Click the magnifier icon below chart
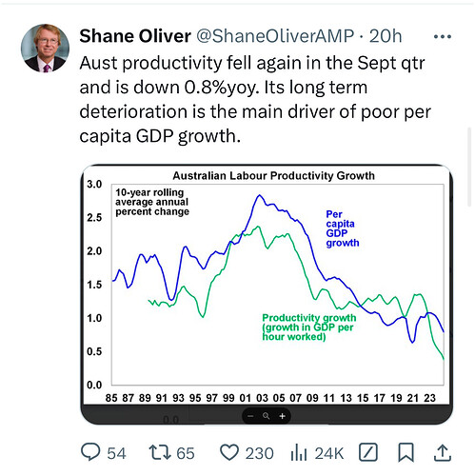475x476 pixels. click(267, 416)
